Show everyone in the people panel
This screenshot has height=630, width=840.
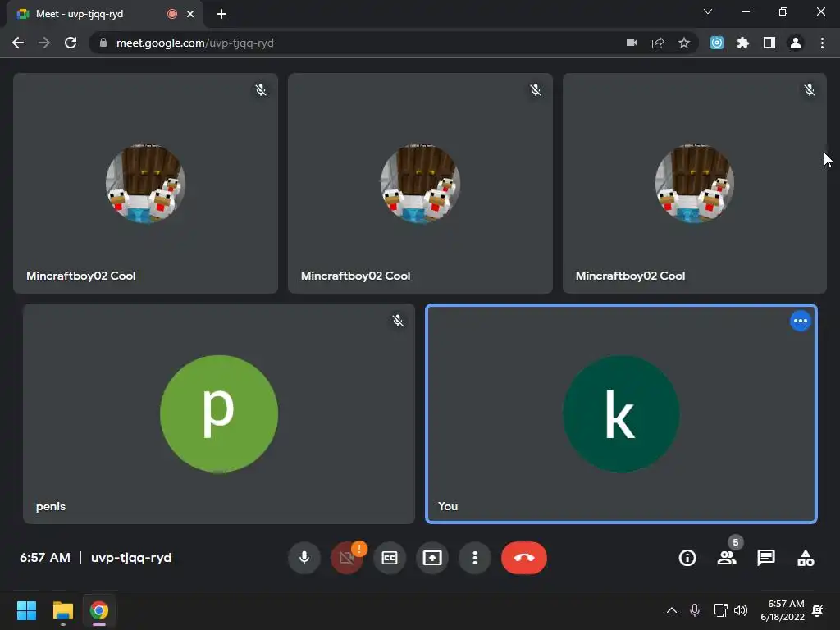pos(727,558)
